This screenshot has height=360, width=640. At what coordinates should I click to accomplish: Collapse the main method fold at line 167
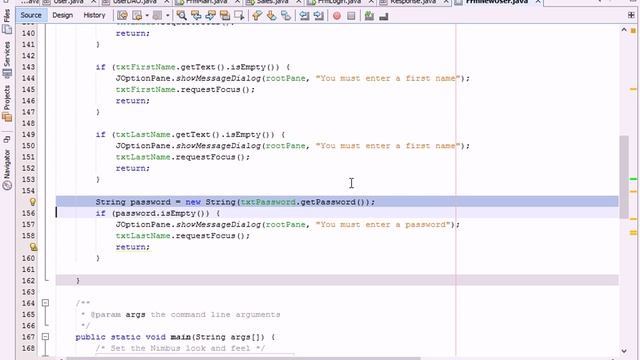coord(45,337)
